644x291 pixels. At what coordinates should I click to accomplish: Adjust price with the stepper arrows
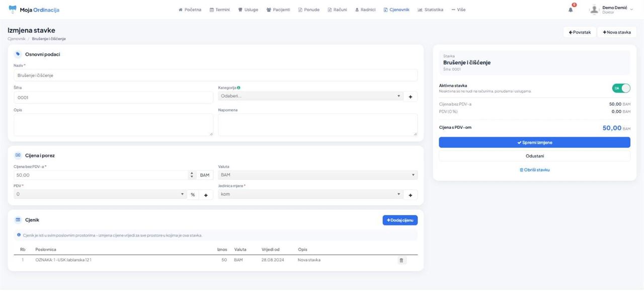[191, 175]
